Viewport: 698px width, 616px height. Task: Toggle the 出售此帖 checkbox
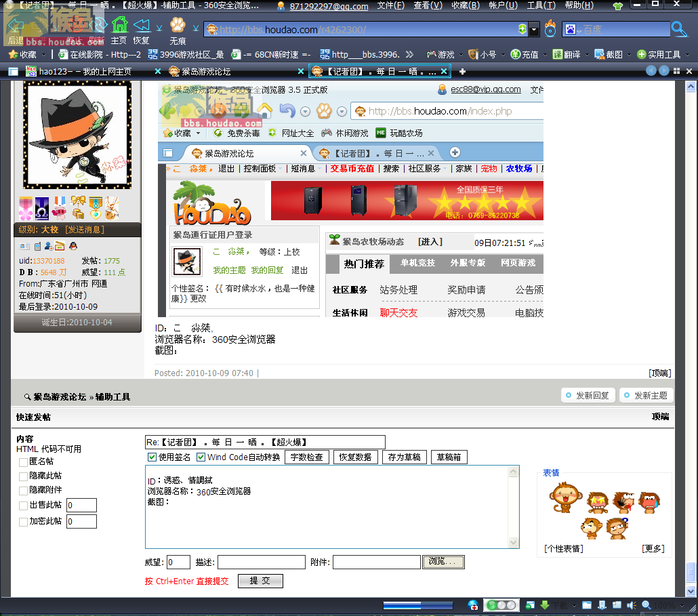(23, 506)
